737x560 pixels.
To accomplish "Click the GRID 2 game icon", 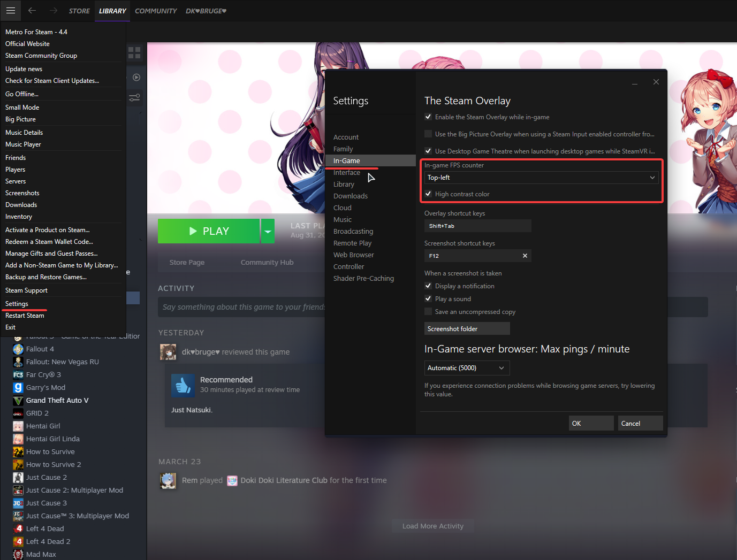I will pos(18,413).
